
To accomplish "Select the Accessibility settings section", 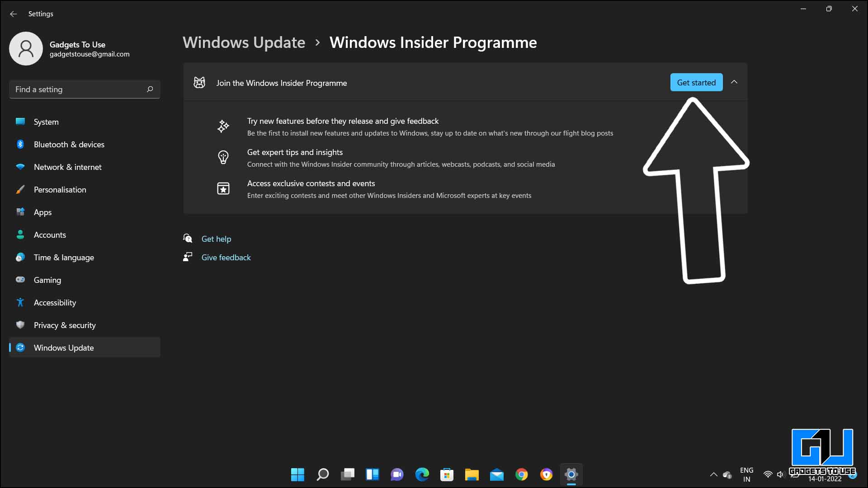I will coord(55,302).
